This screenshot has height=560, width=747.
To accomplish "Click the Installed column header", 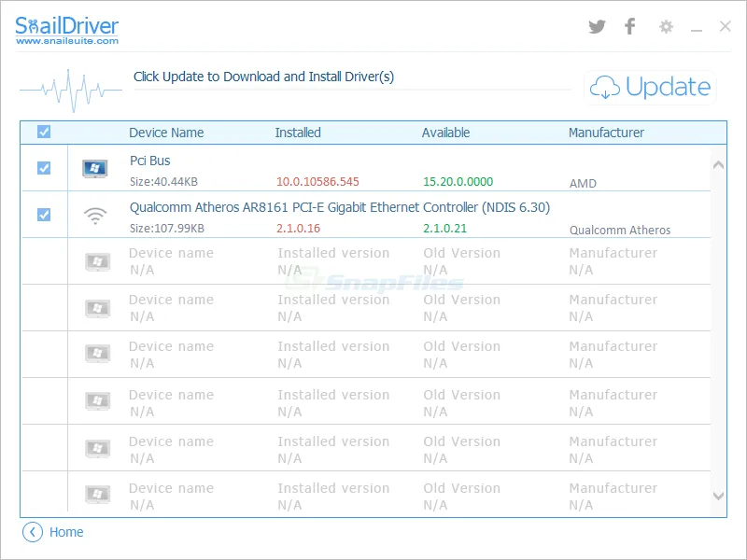I will 298,133.
